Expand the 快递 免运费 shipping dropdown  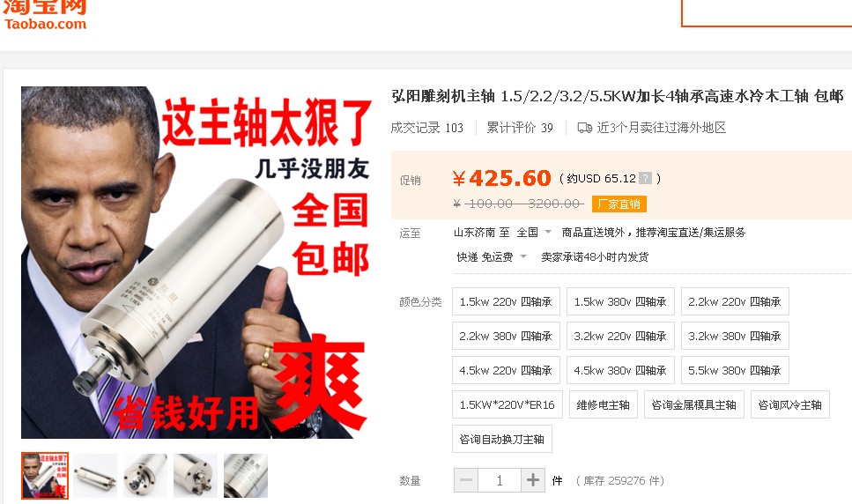(x=492, y=257)
